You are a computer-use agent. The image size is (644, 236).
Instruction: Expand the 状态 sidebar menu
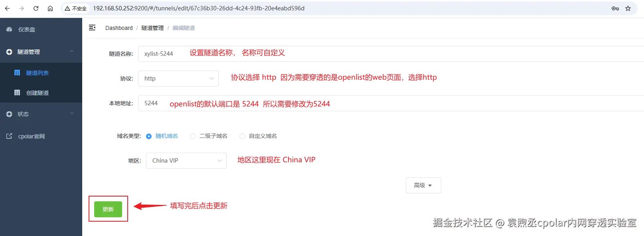click(x=41, y=114)
